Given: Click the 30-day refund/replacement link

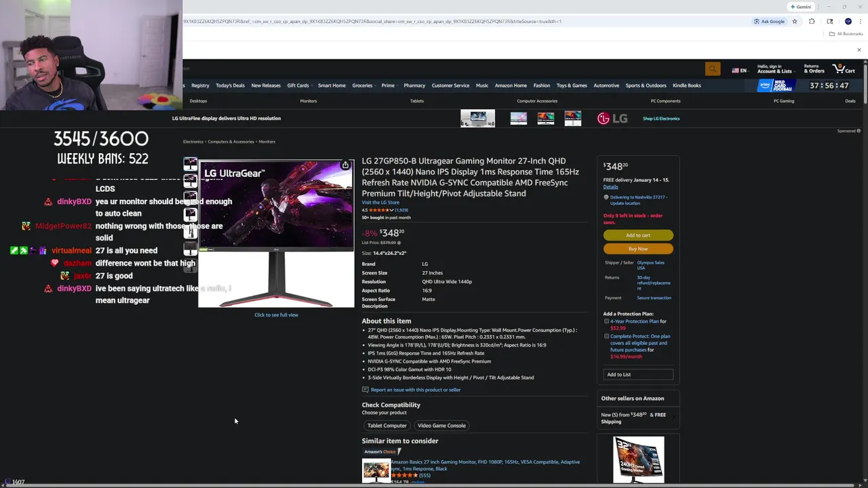Looking at the screenshot, I should point(654,283).
